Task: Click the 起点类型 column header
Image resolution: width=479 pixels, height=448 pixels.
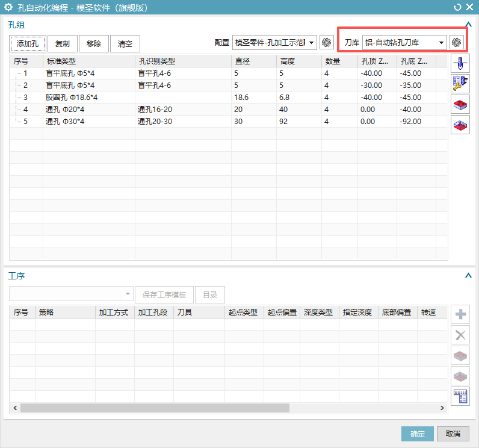Action: point(244,312)
